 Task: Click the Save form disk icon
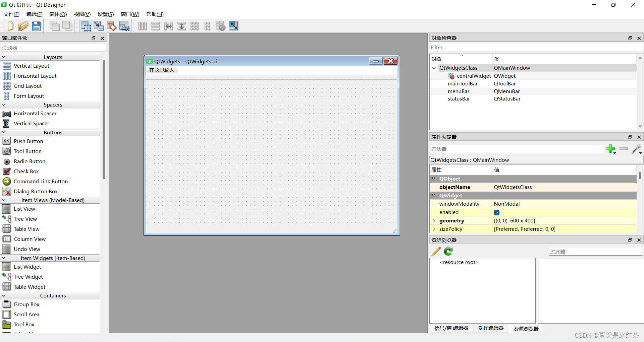[37, 26]
